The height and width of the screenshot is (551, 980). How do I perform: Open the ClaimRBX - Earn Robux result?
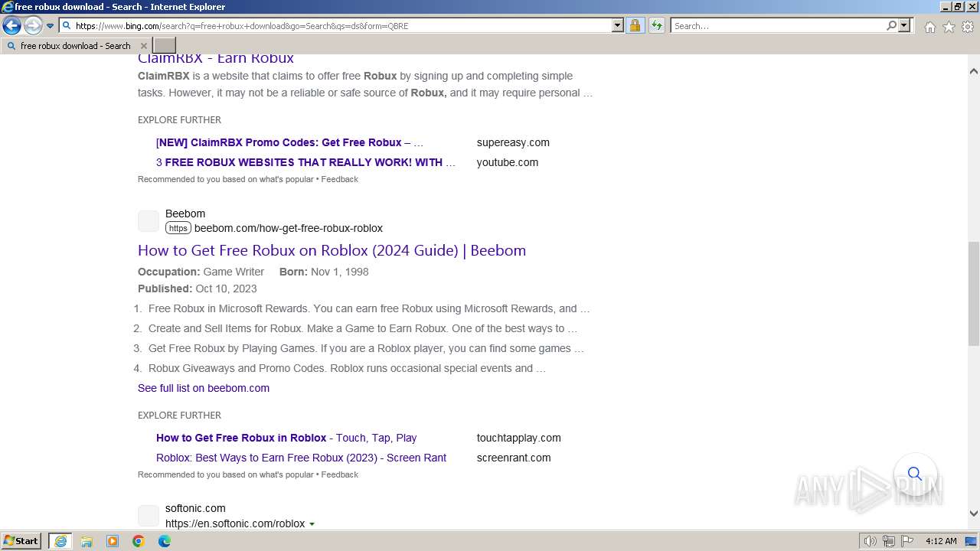click(216, 58)
